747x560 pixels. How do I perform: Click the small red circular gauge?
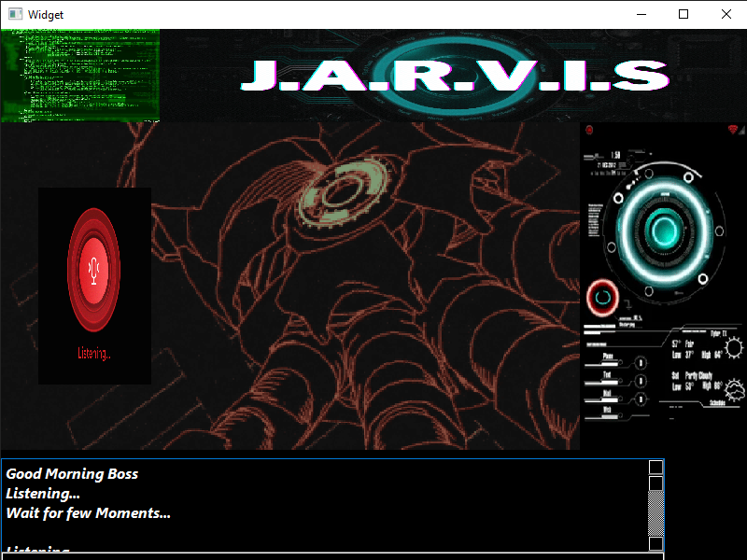pos(602,297)
